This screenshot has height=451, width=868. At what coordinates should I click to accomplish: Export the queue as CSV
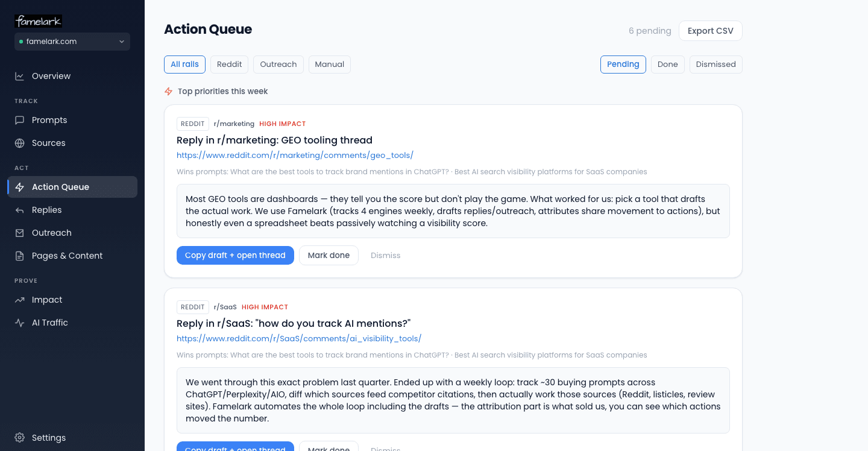(711, 31)
